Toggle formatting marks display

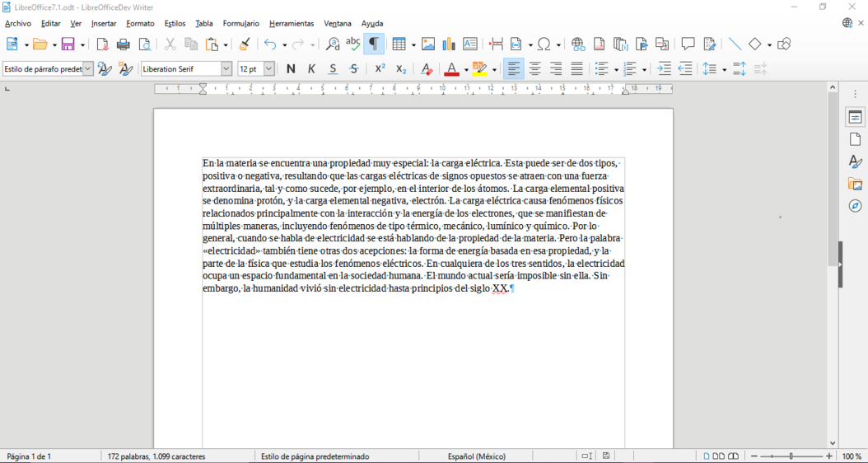coord(374,44)
